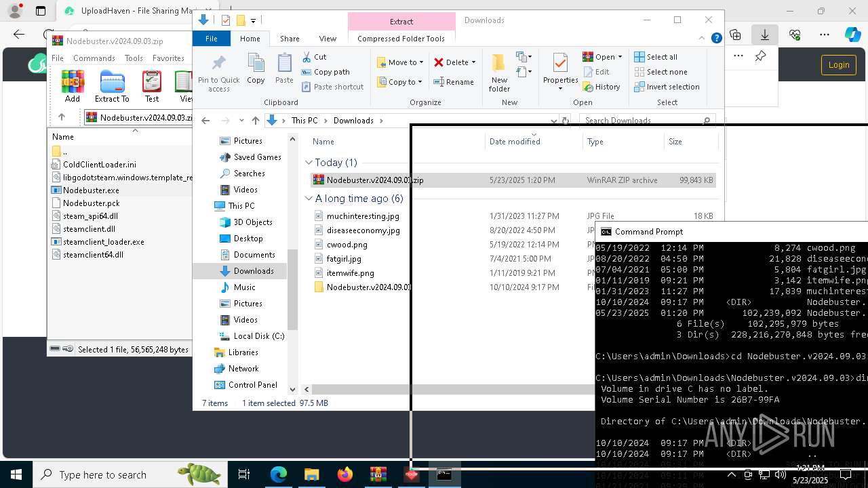Viewport: 868px width, 488px height.
Task: Click the Rename button in Organize group
Action: (454, 82)
